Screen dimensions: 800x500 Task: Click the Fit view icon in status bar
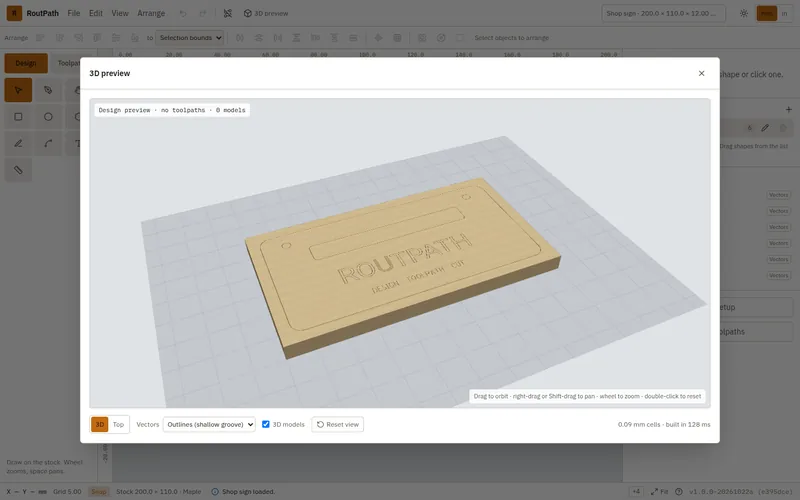660,492
